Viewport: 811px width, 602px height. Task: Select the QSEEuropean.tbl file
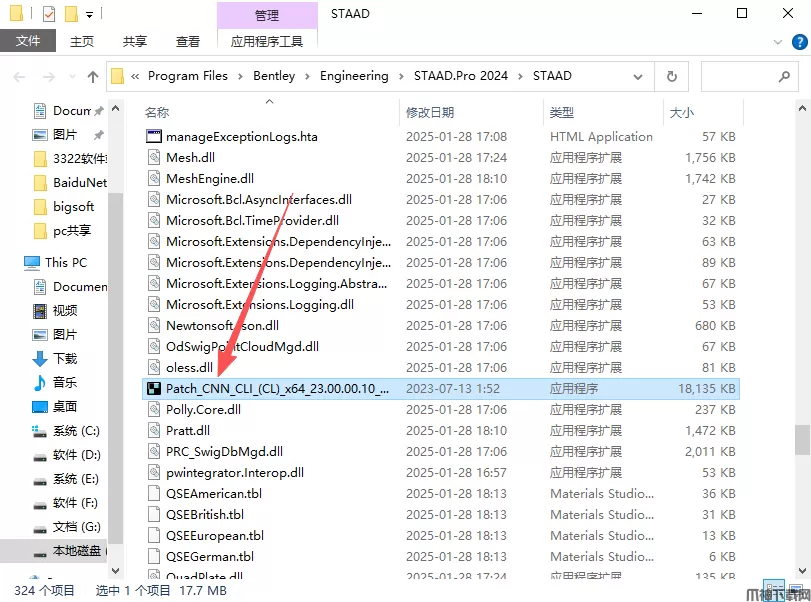tap(215, 535)
